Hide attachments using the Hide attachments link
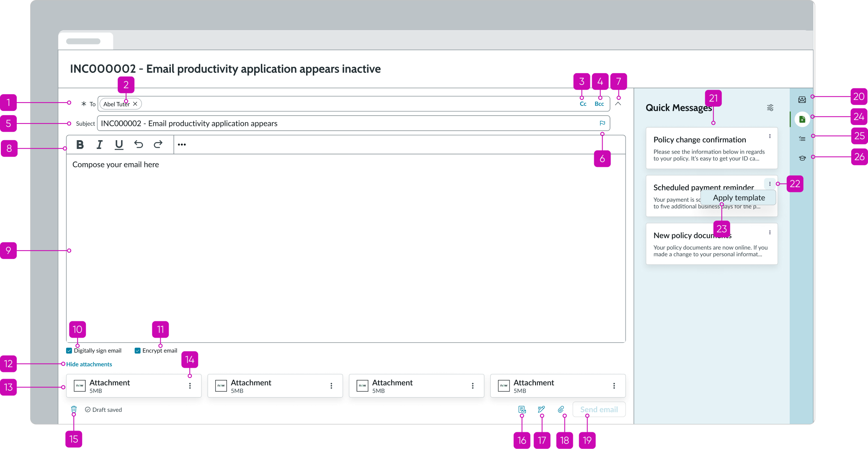868x449 pixels. tap(89, 364)
